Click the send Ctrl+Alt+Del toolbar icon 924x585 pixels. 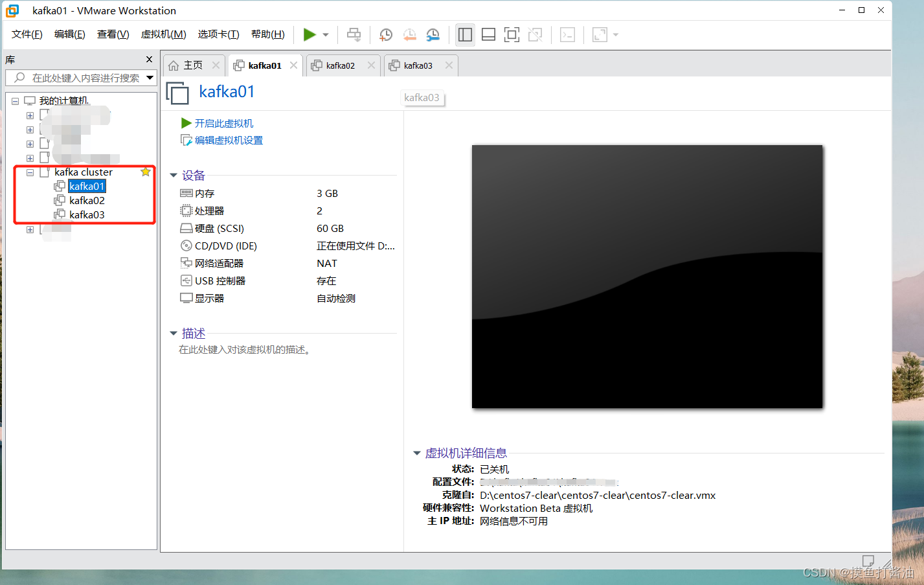(x=354, y=35)
